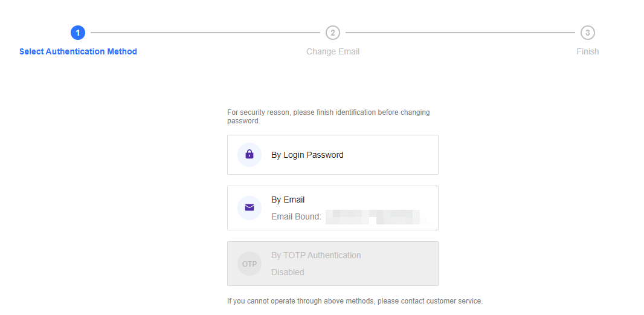The width and height of the screenshot is (644, 315).
Task: Select the 'Select Authentication Method' step label
Action: pyautogui.click(x=78, y=51)
